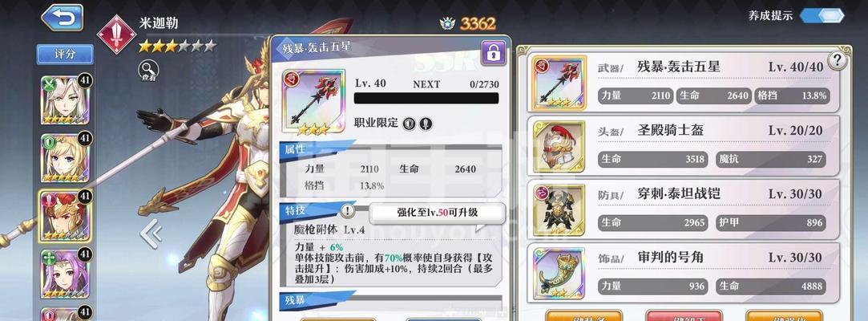Viewport: 868px width, 321px height.
Task: Expand the 残暴 section header
Action: (390, 300)
